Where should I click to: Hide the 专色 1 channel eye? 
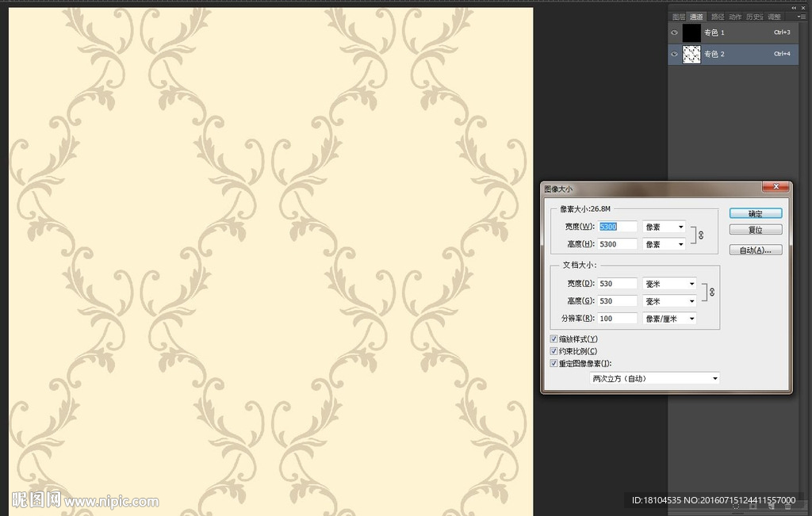point(674,32)
